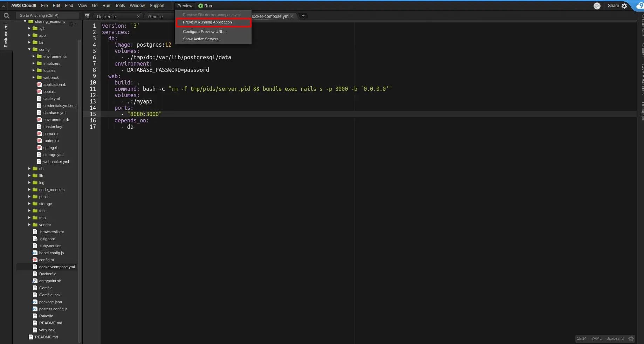Click cursor position 15:14 in status bar
Screen dimensions: 644x344
click(582, 338)
